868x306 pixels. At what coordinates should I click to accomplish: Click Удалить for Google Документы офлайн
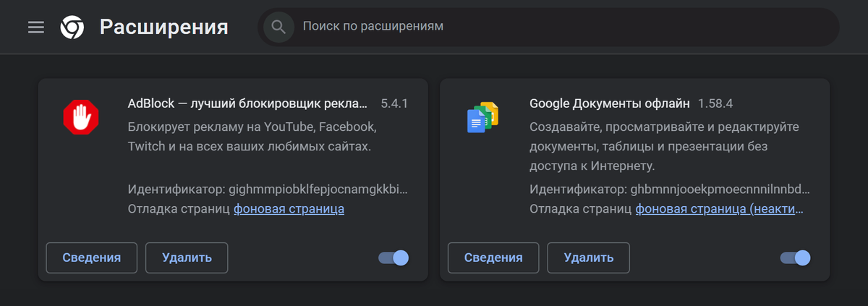(589, 258)
